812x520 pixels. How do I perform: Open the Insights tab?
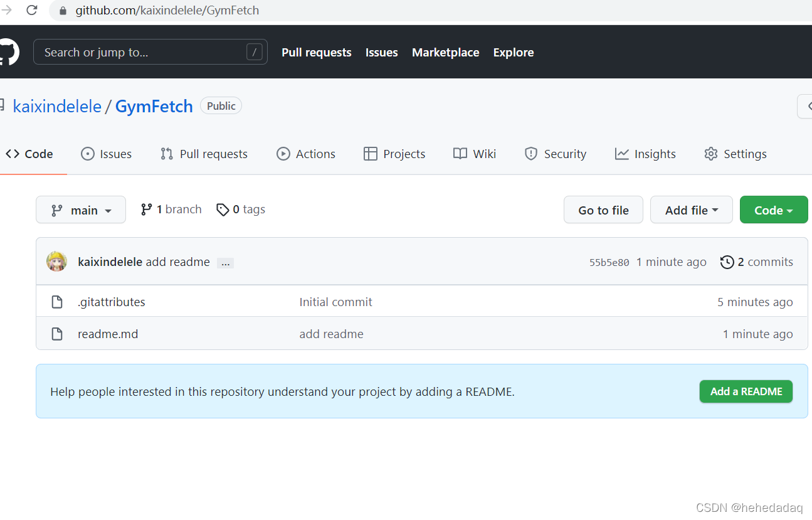pos(645,154)
